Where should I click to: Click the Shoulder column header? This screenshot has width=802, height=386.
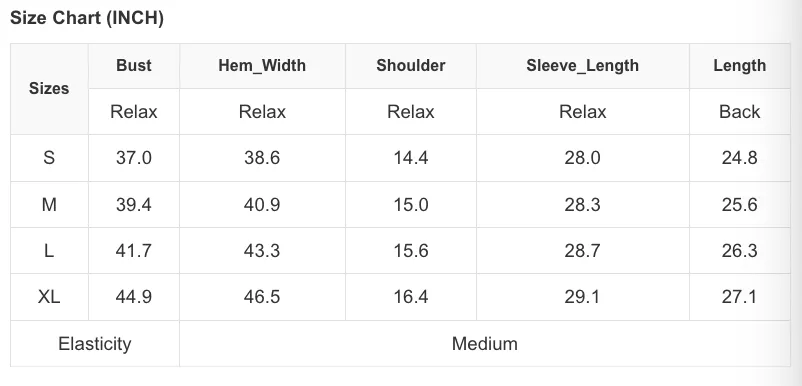coord(411,65)
